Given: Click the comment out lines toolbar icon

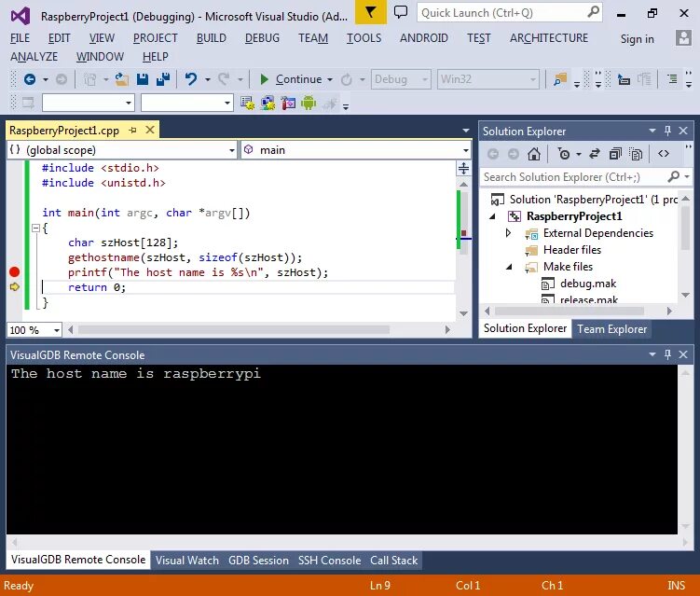Looking at the screenshot, I should [x=672, y=79].
